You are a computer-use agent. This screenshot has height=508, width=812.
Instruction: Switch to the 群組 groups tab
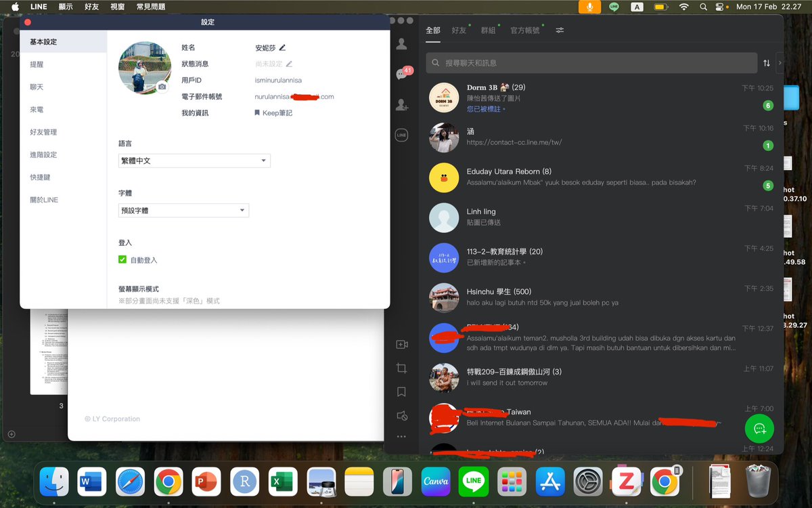(489, 30)
